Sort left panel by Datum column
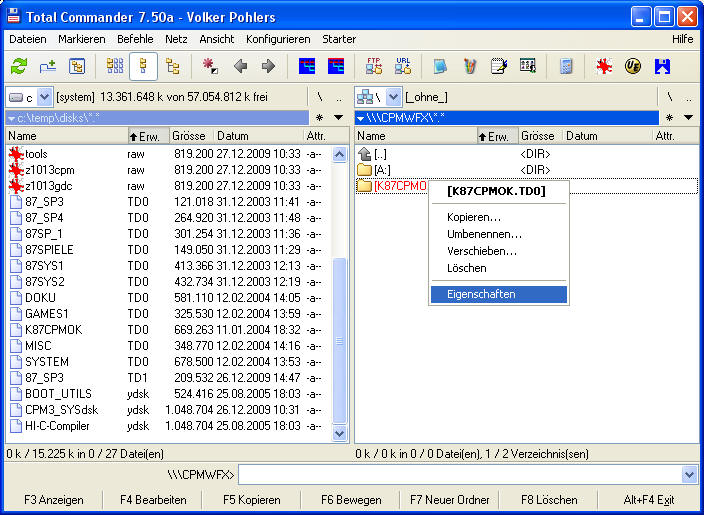Image resolution: width=704 pixels, height=515 pixels. tap(259, 136)
